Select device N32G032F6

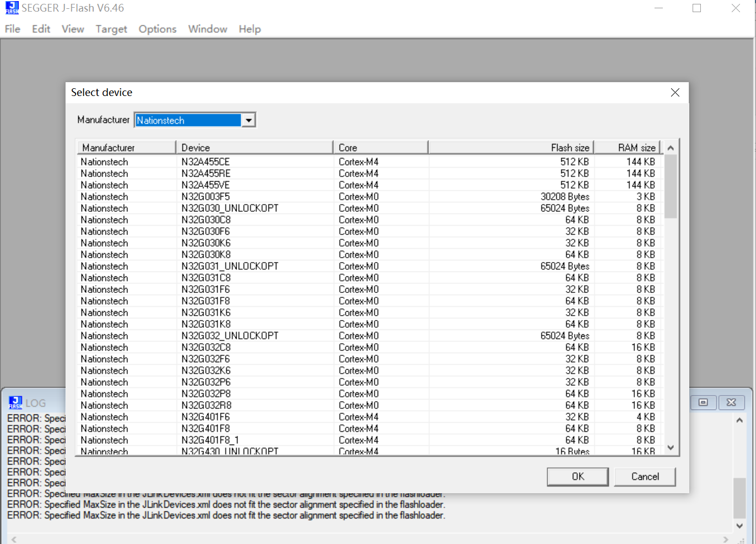(205, 359)
